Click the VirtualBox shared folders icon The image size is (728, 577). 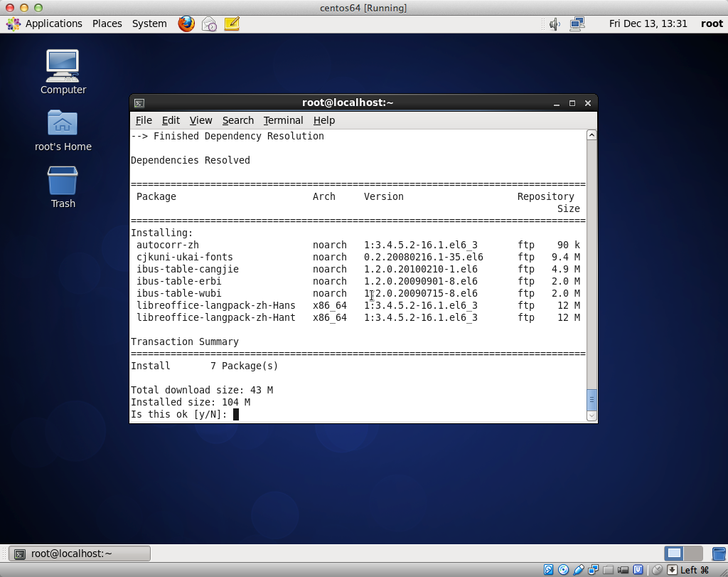click(x=609, y=570)
